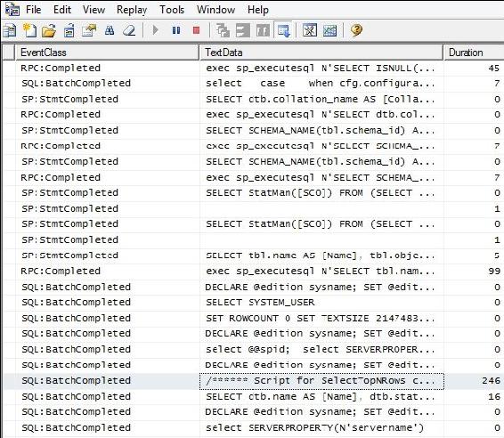The width and height of the screenshot is (504, 438).
Task: Click the duration value 45
Action: point(494,69)
